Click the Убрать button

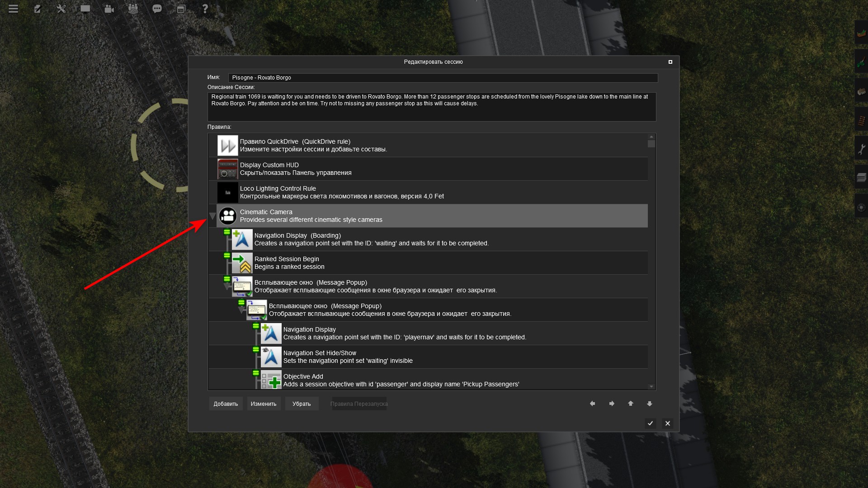[302, 404]
